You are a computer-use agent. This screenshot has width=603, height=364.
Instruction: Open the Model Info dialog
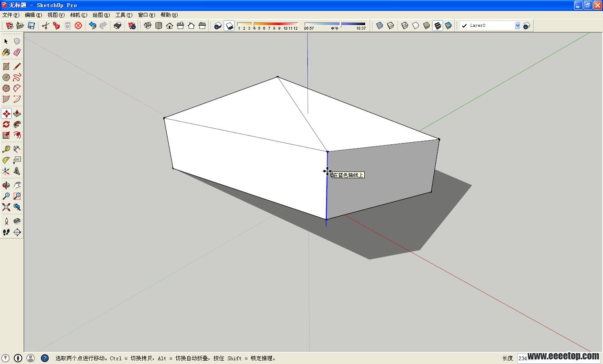[132, 26]
